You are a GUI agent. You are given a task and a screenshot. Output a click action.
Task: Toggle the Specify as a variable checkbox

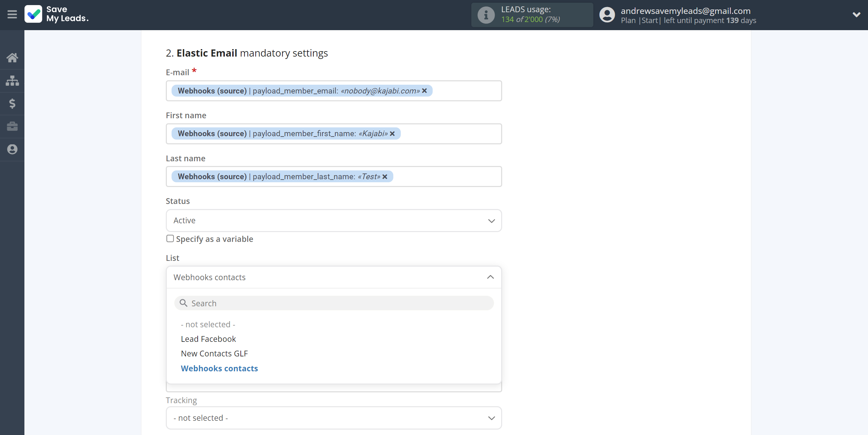click(170, 239)
